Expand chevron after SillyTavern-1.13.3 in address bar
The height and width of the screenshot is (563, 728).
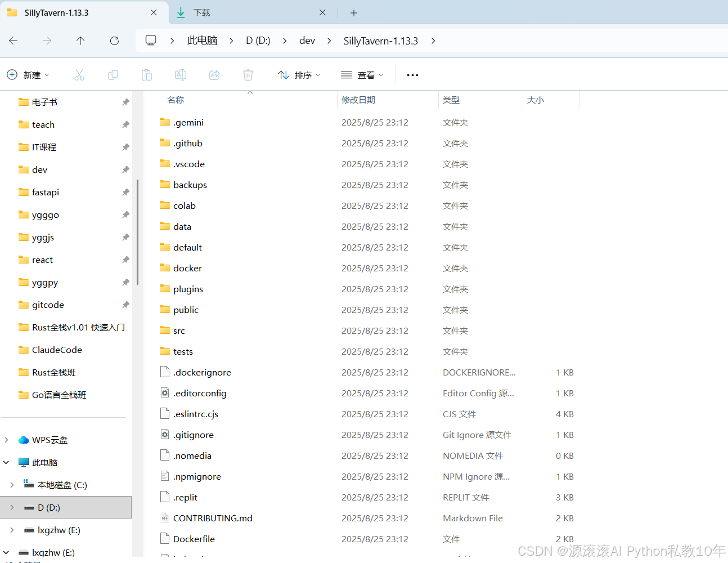click(433, 41)
